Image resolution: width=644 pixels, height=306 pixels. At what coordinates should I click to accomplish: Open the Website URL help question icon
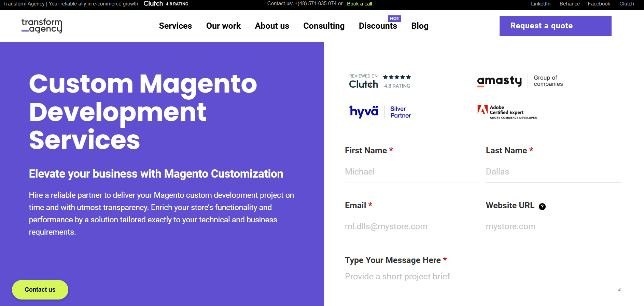pyautogui.click(x=542, y=206)
